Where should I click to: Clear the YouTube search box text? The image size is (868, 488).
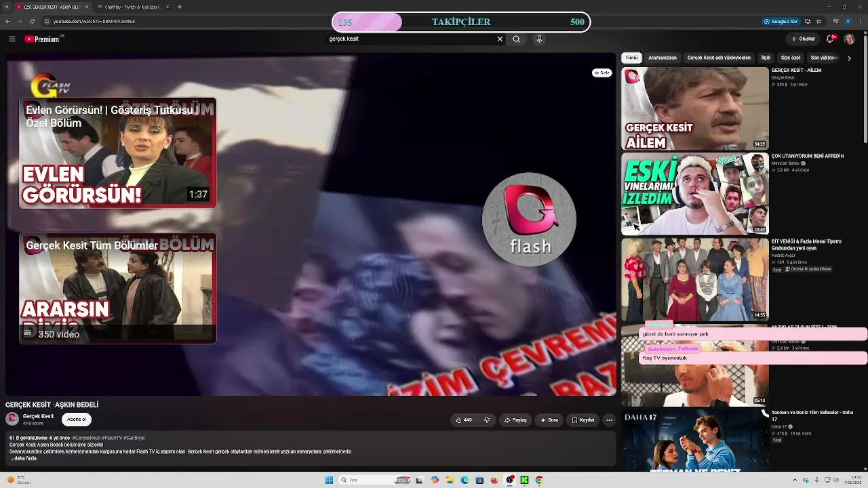[x=500, y=39]
